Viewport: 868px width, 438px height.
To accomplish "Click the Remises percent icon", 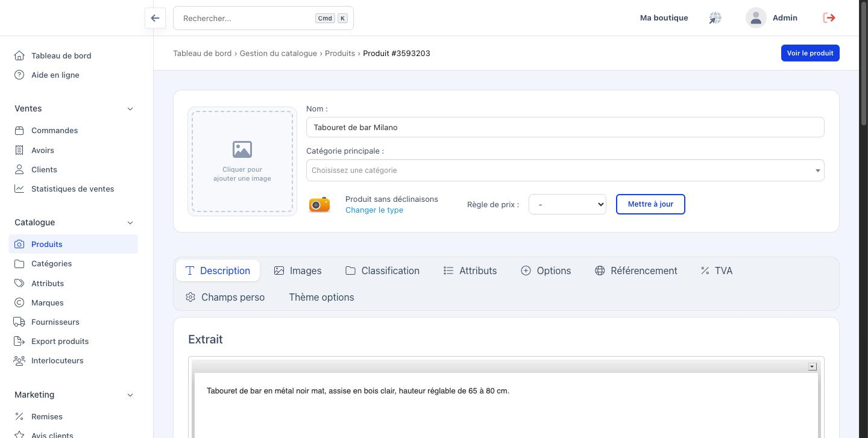I will (19, 416).
